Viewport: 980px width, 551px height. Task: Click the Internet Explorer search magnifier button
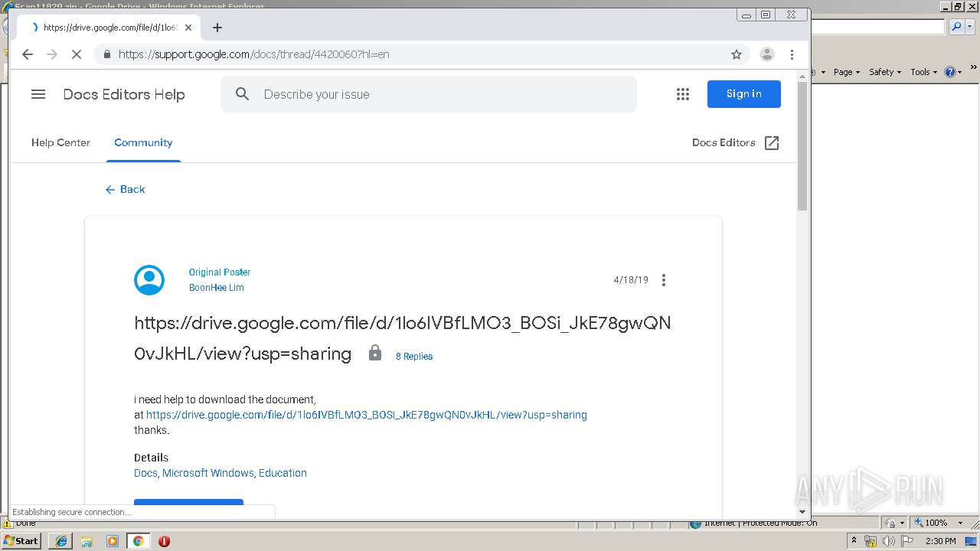[x=955, y=27]
